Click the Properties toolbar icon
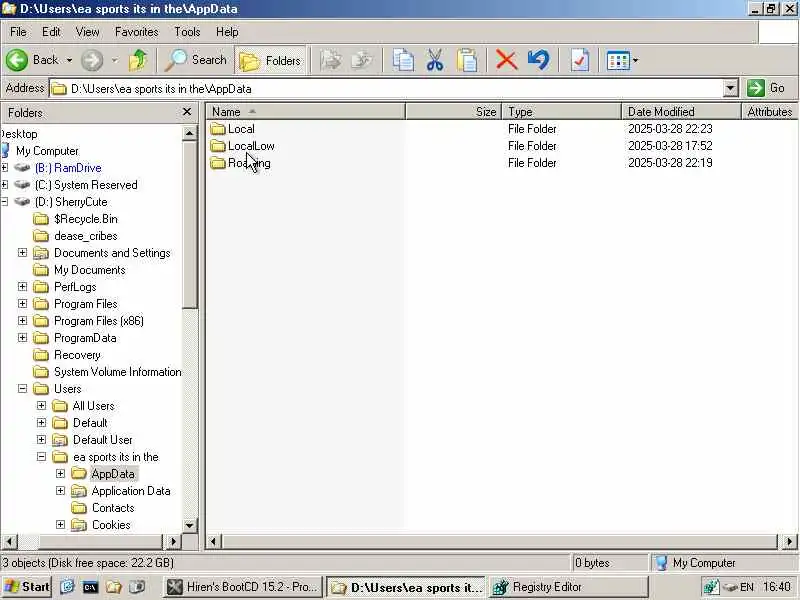The width and height of the screenshot is (800, 600). (x=580, y=60)
